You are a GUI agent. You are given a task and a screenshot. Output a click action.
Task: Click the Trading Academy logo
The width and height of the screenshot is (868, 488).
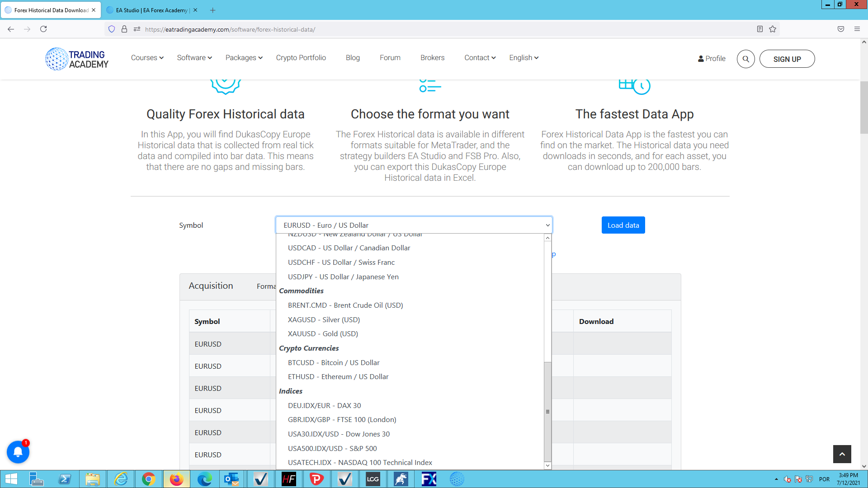click(x=77, y=59)
